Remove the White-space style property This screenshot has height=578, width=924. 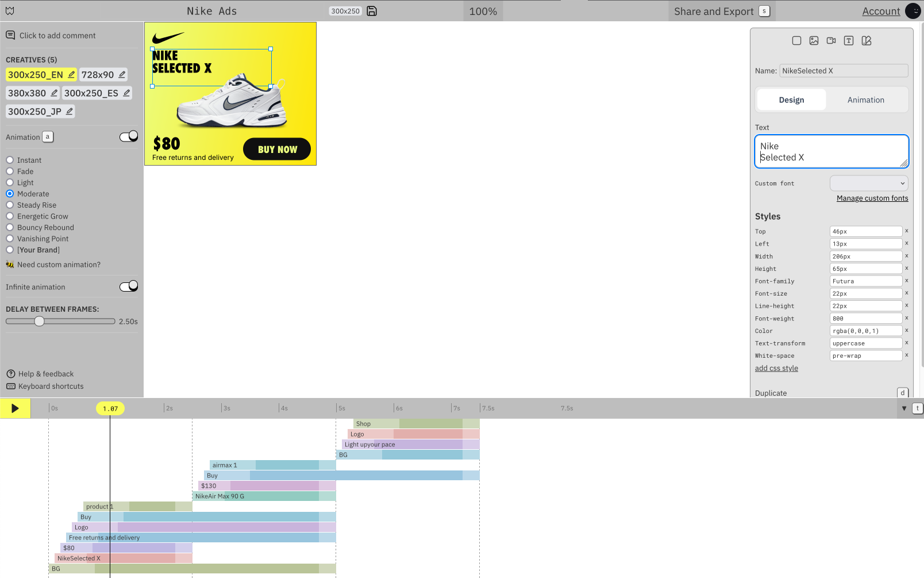point(907,355)
